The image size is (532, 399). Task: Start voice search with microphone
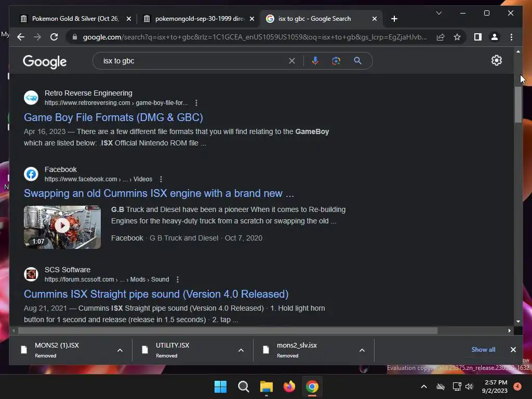pos(315,61)
